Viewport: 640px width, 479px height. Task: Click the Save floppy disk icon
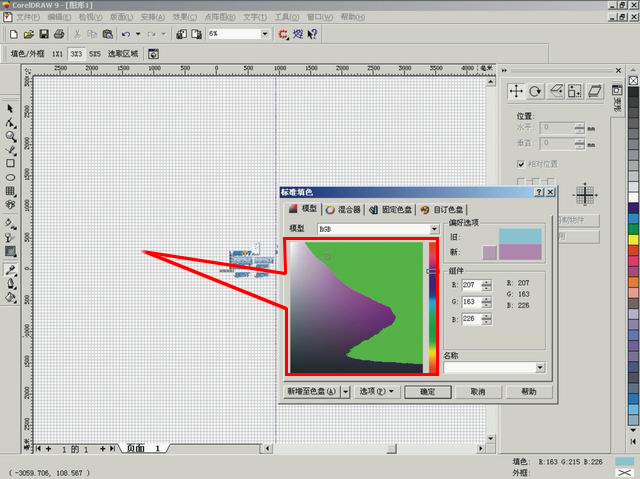click(x=44, y=34)
